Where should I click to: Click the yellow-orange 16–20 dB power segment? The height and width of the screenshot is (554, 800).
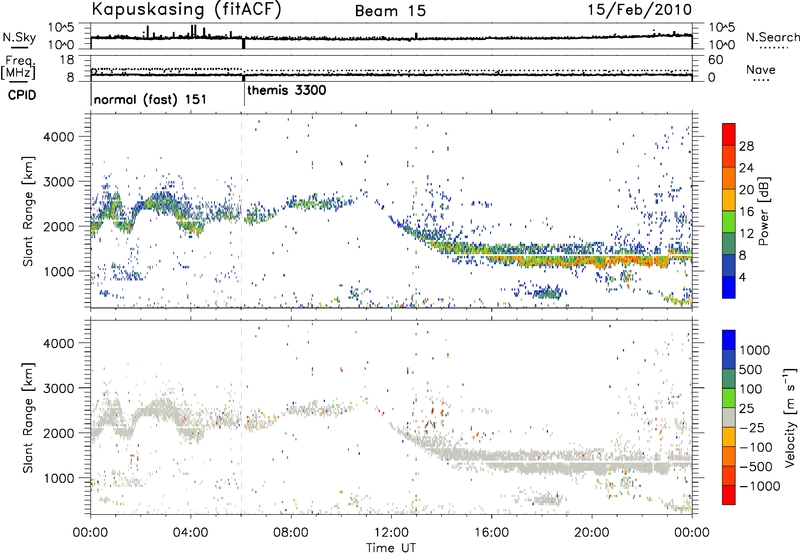click(x=729, y=200)
